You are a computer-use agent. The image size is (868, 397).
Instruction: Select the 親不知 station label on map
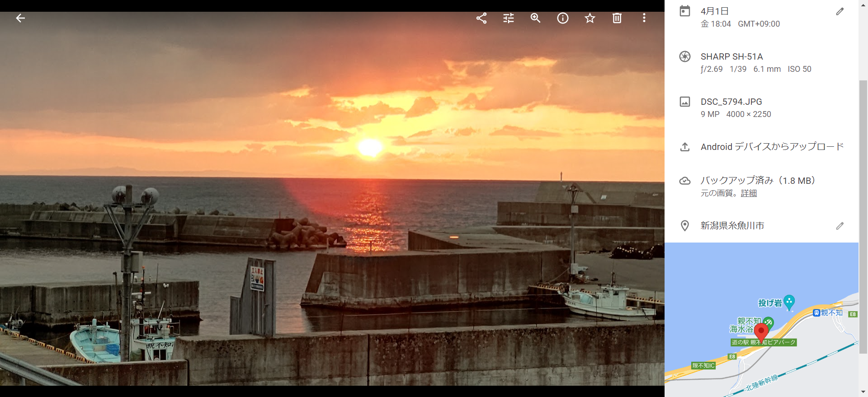pos(831,313)
